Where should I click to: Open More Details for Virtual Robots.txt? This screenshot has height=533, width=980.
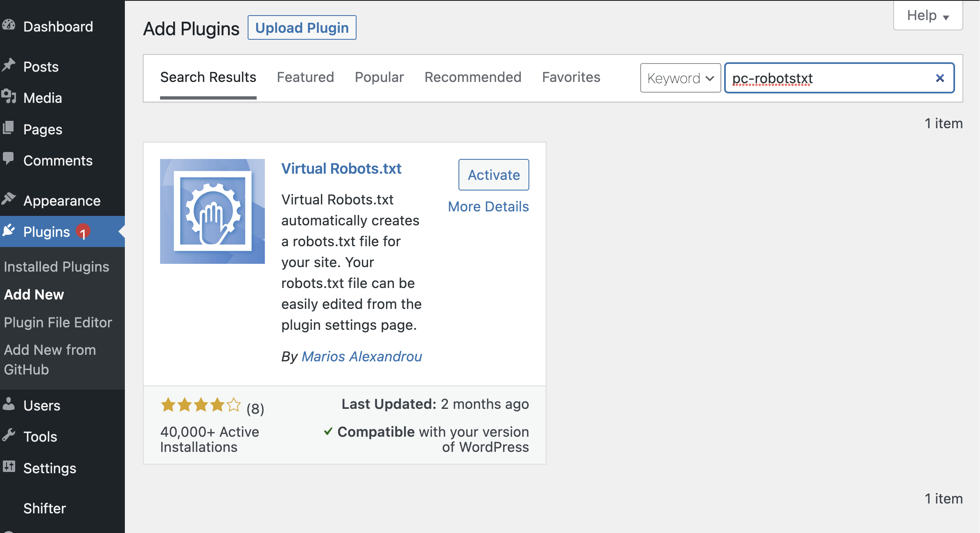click(488, 206)
